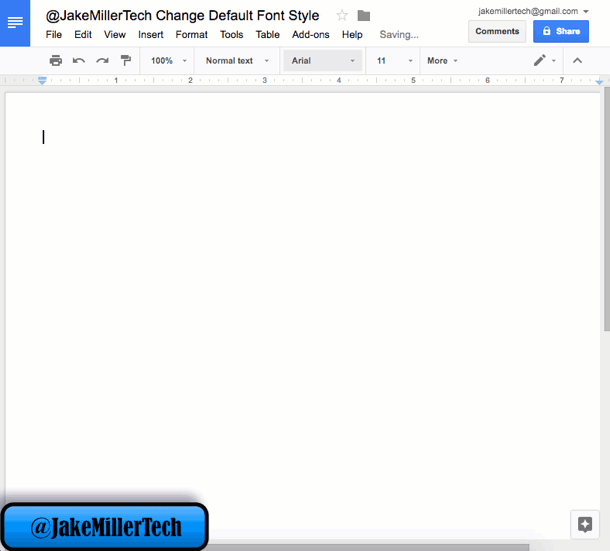Click in the document body at the cursor
This screenshot has width=610, height=551.
pyautogui.click(x=44, y=137)
